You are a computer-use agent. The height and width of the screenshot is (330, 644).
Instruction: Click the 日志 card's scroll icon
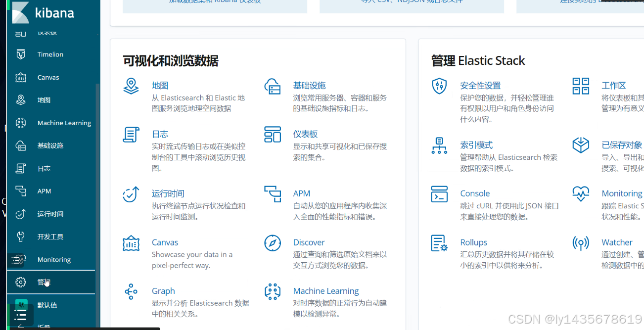(131, 135)
